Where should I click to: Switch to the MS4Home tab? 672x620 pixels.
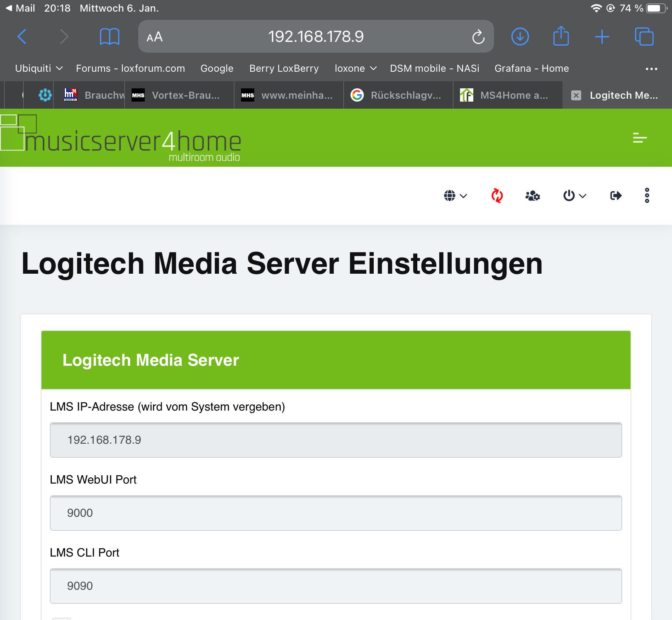pos(508,95)
